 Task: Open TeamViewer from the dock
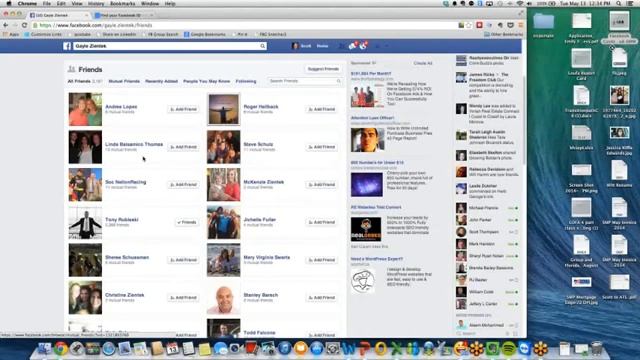[x=524, y=349]
